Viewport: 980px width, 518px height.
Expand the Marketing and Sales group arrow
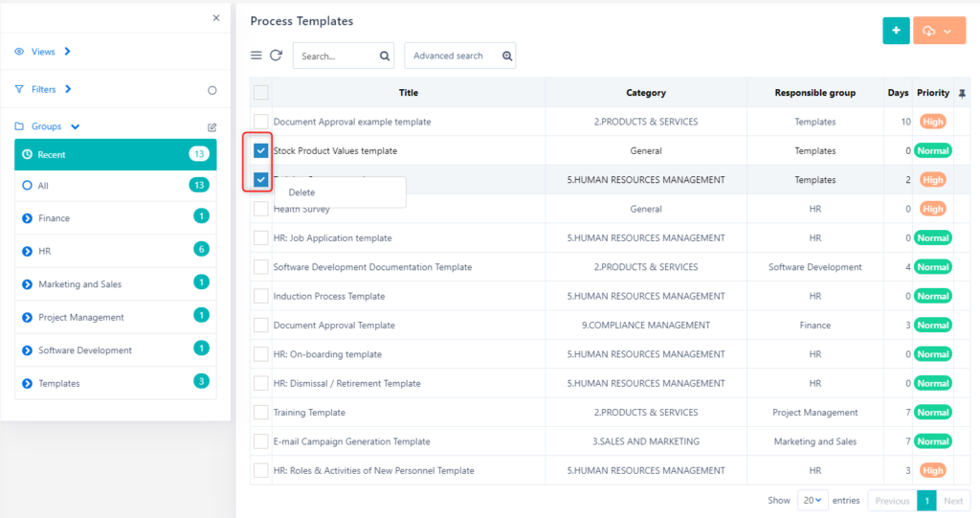(27, 284)
